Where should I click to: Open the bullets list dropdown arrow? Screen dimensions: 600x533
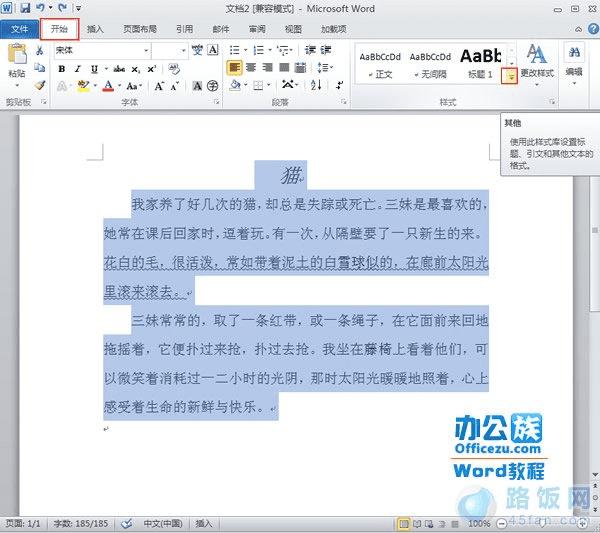[x=245, y=51]
